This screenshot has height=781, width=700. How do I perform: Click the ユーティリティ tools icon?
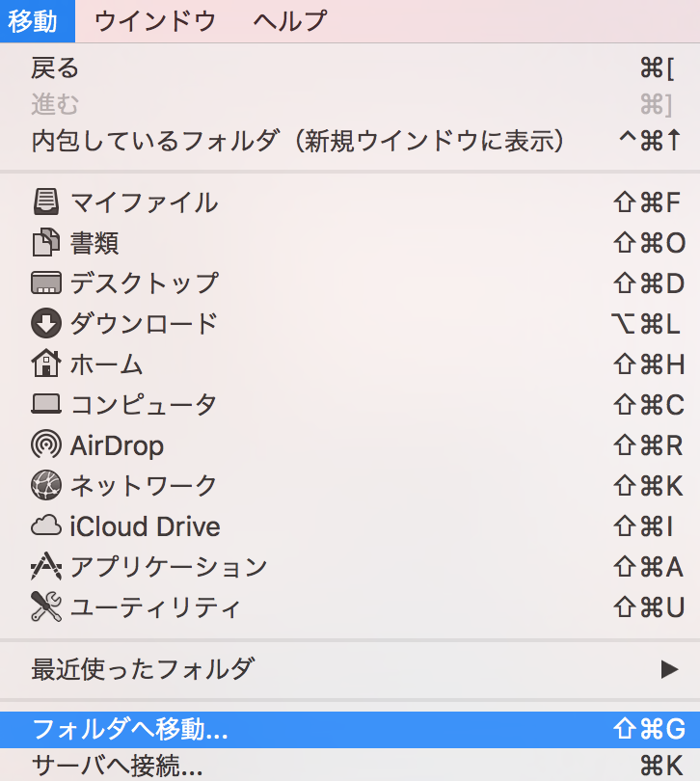(x=45, y=607)
